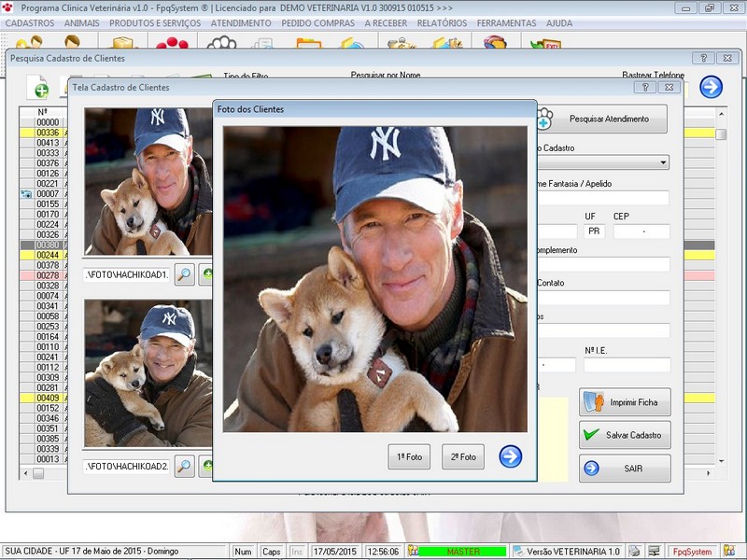Click the two-people toolbar icon
This screenshot has height=560, width=747.
pos(30,42)
